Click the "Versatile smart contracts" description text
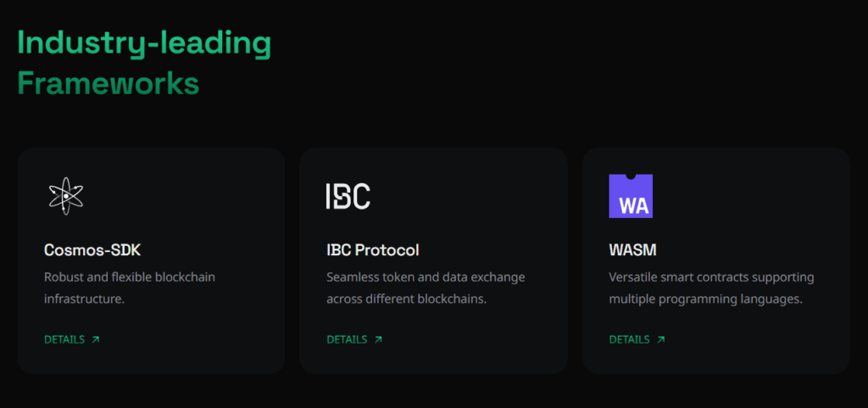Screen dimensions: 868x408 [x=711, y=277]
